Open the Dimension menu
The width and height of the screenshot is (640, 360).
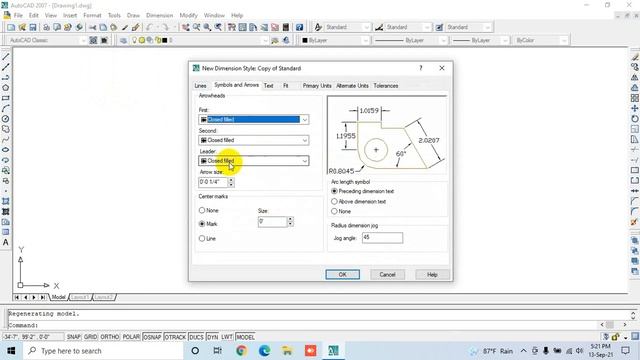click(x=160, y=16)
